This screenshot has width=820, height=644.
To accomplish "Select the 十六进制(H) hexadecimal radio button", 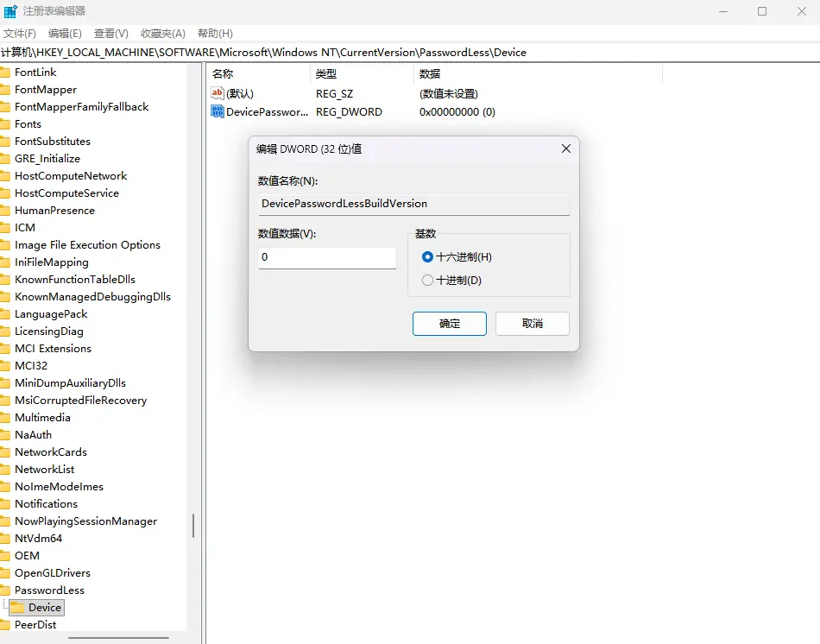I will (x=427, y=257).
